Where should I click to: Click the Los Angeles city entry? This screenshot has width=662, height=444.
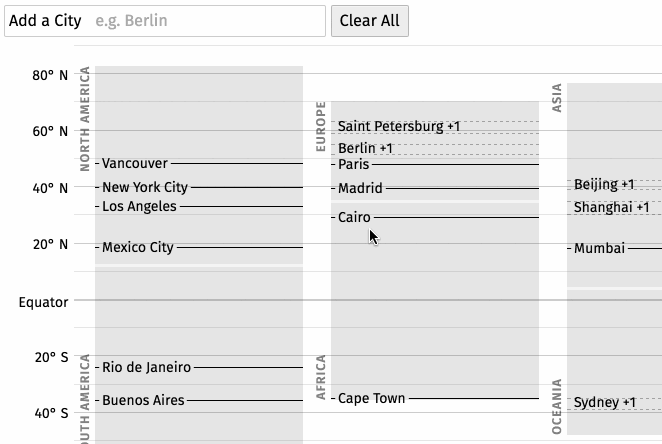point(139,206)
